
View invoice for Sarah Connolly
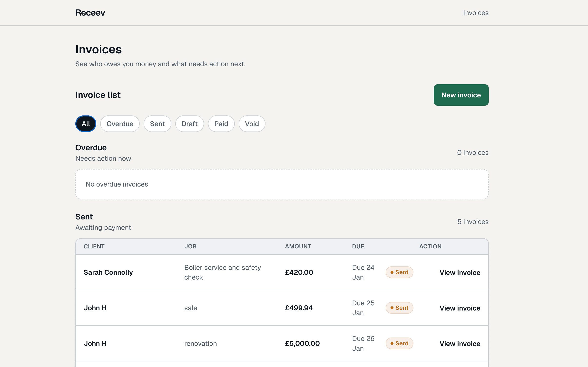[460, 272]
